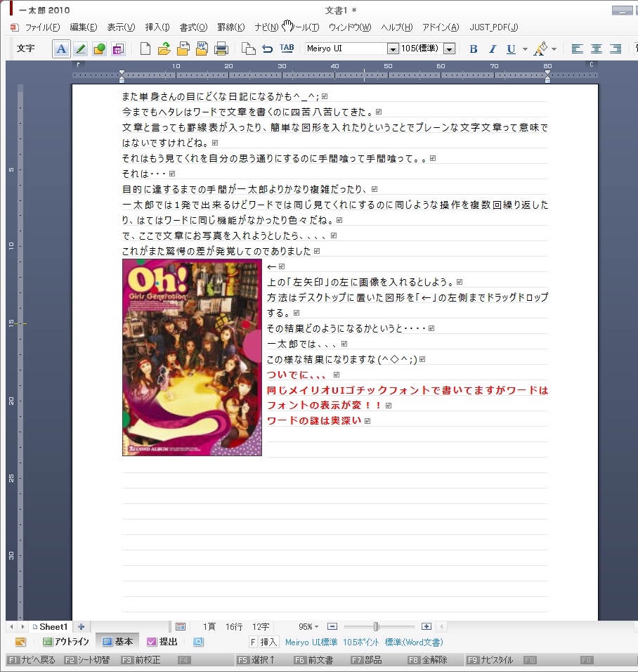Viewport: 638px width, 672px height.
Task: Expand the underline style dropdown arrow
Action: (x=525, y=49)
